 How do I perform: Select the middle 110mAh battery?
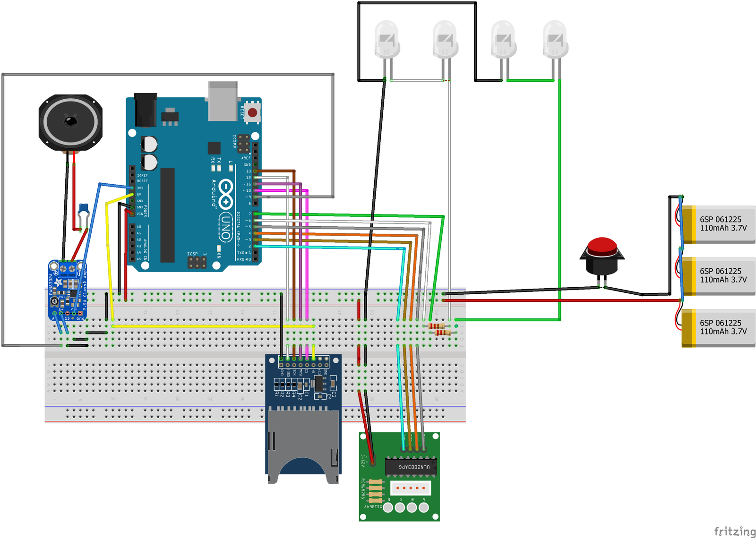[x=719, y=276]
